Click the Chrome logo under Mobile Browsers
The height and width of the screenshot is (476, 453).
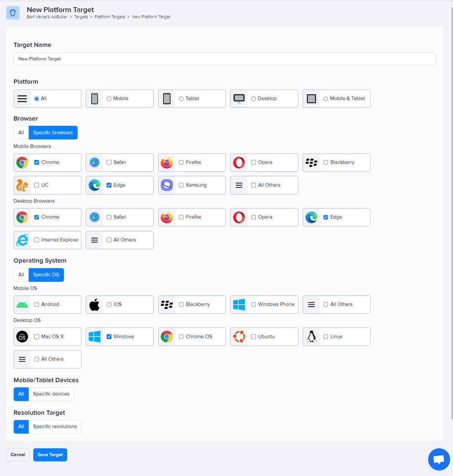coord(22,163)
